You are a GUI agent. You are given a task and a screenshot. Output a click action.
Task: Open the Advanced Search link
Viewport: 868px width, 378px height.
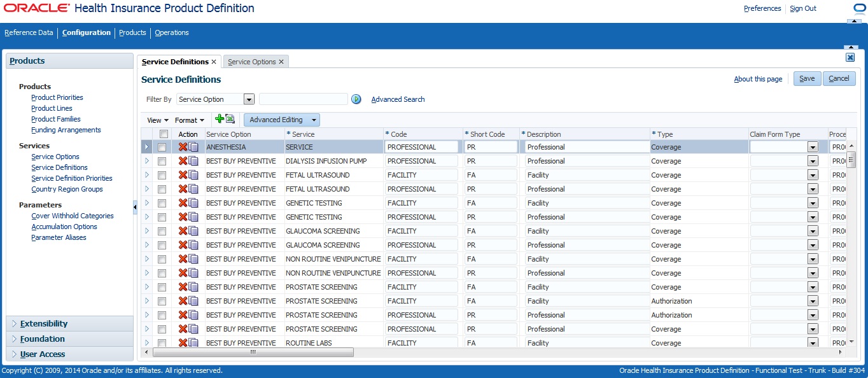[x=398, y=99]
